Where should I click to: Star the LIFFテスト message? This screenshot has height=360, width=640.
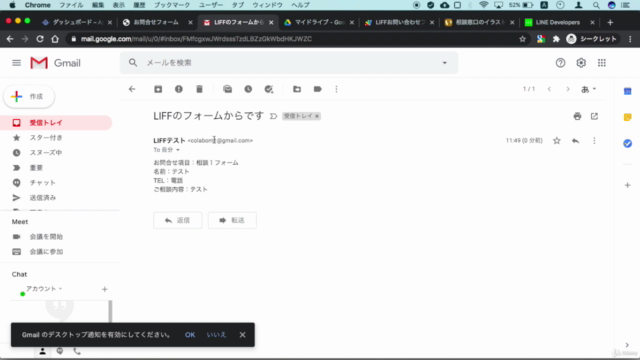coord(557,141)
